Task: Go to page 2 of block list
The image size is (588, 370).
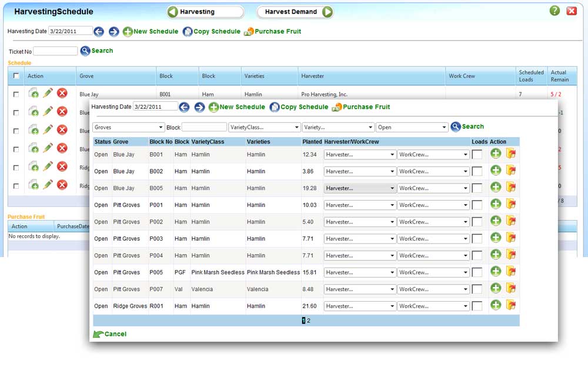Action: (309, 321)
